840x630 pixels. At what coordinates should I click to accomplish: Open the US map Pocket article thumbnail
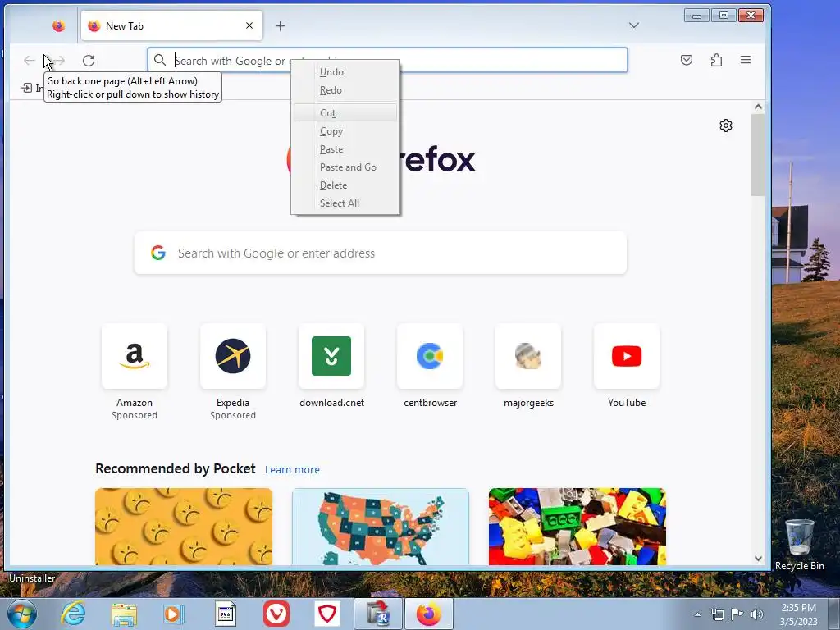(381, 526)
